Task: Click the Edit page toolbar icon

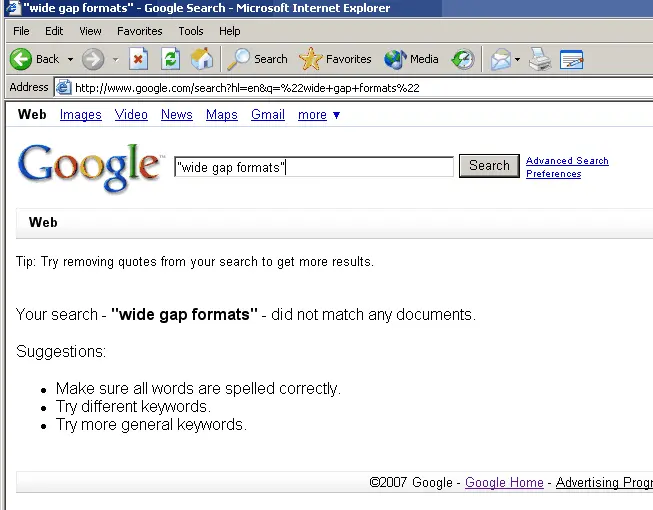Action: (571, 59)
